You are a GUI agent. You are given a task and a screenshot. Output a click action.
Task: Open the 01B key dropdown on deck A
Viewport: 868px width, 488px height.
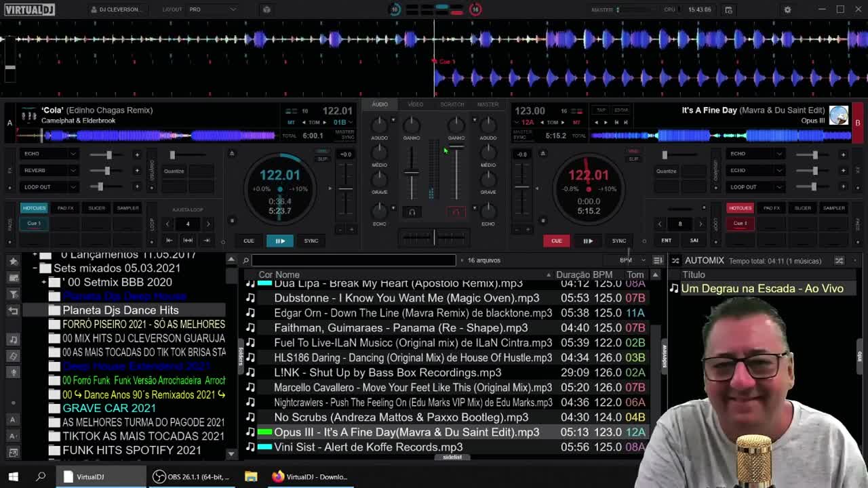point(342,123)
